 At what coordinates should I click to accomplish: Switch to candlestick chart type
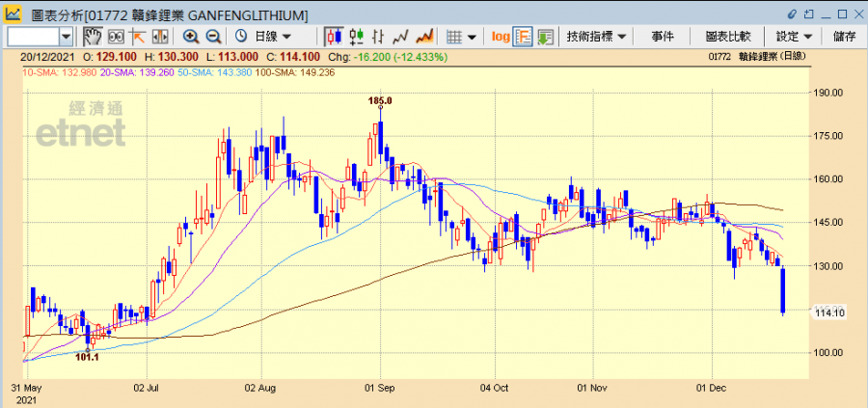334,37
